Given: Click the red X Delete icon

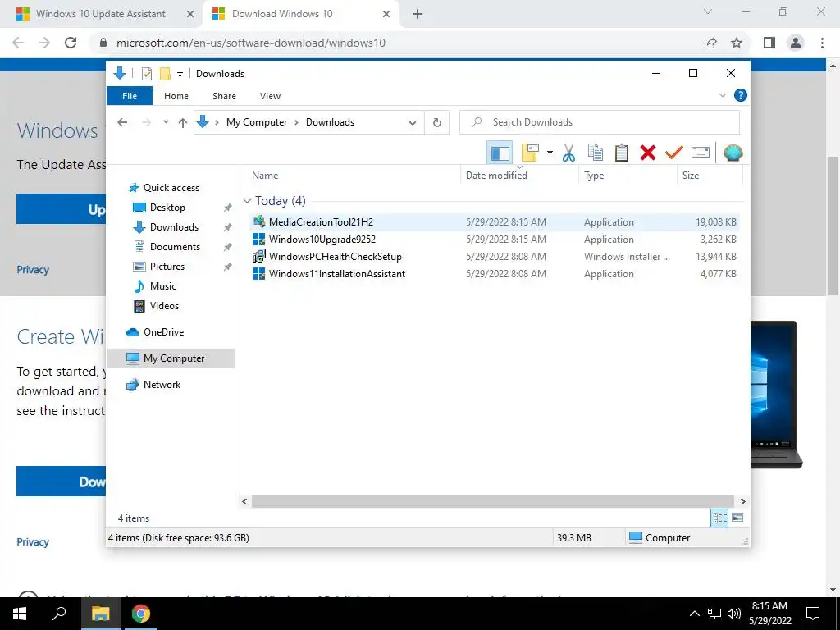Looking at the screenshot, I should click(648, 153).
